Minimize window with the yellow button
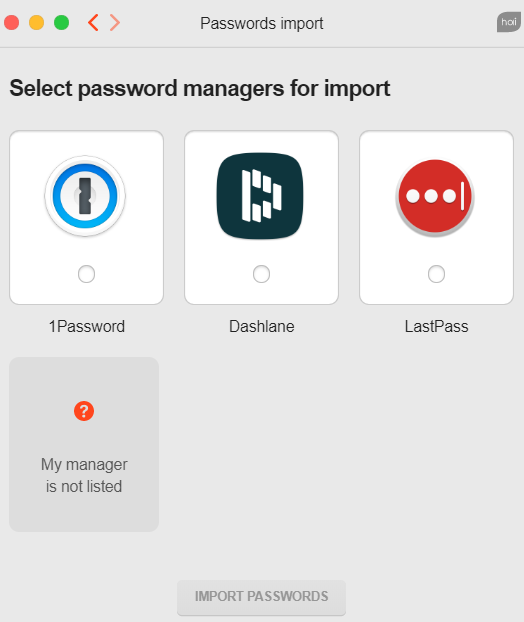 [x=36, y=22]
